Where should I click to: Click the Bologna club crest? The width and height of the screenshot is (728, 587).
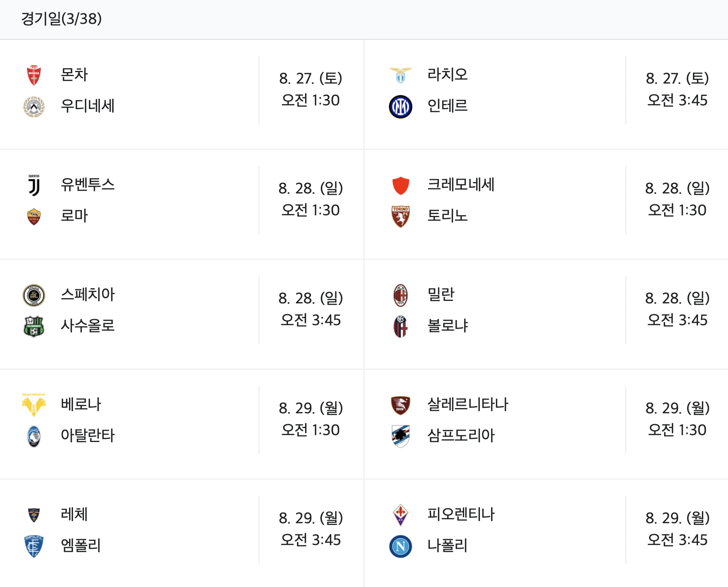pyautogui.click(x=400, y=327)
